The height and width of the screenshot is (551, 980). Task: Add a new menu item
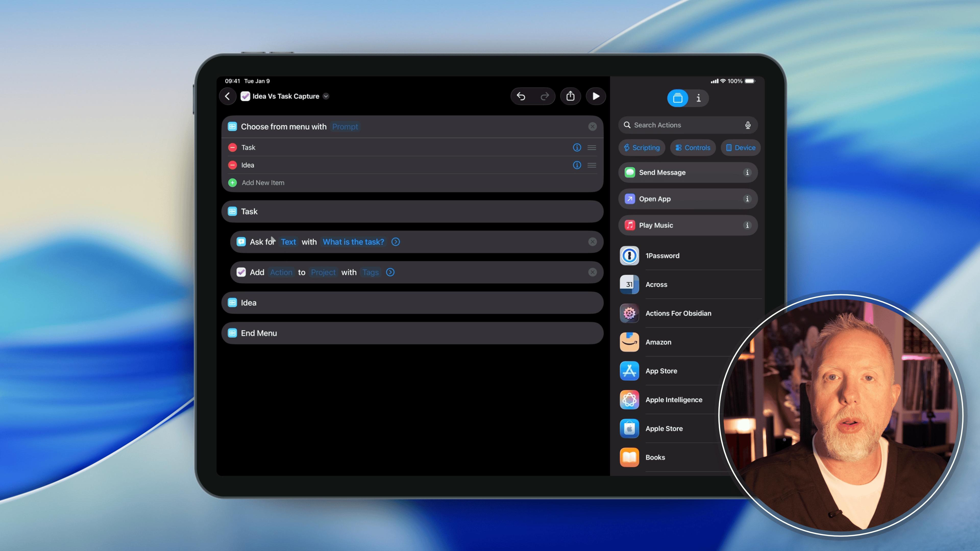[263, 183]
